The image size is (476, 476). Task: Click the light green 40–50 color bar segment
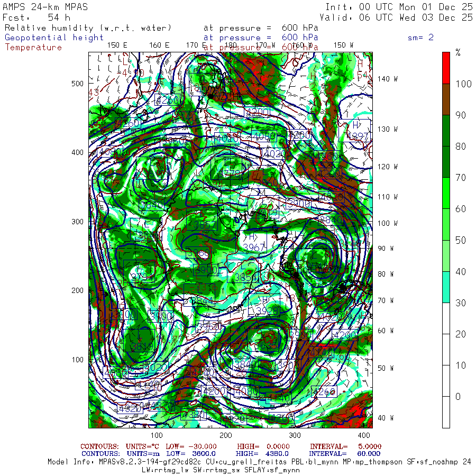coord(446,255)
